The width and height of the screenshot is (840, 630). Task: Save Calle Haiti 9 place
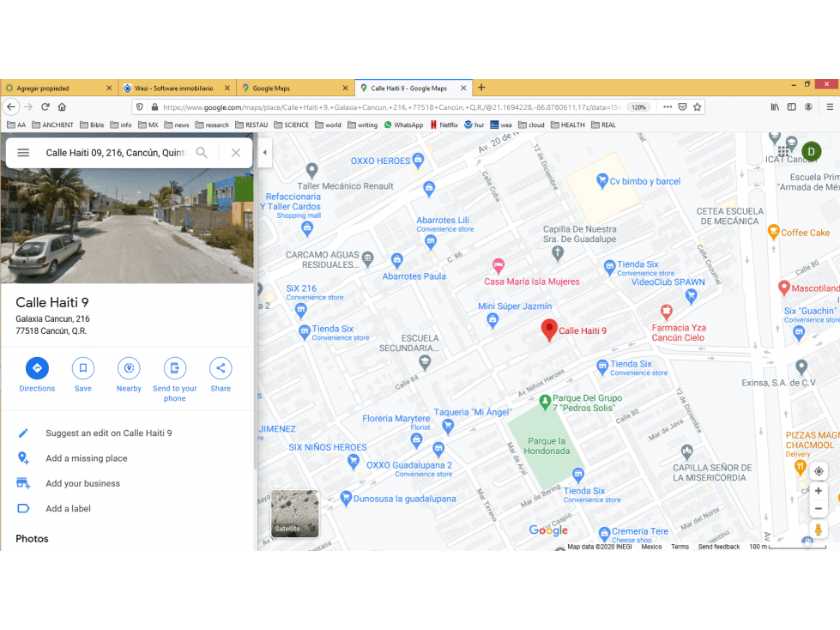(x=83, y=368)
